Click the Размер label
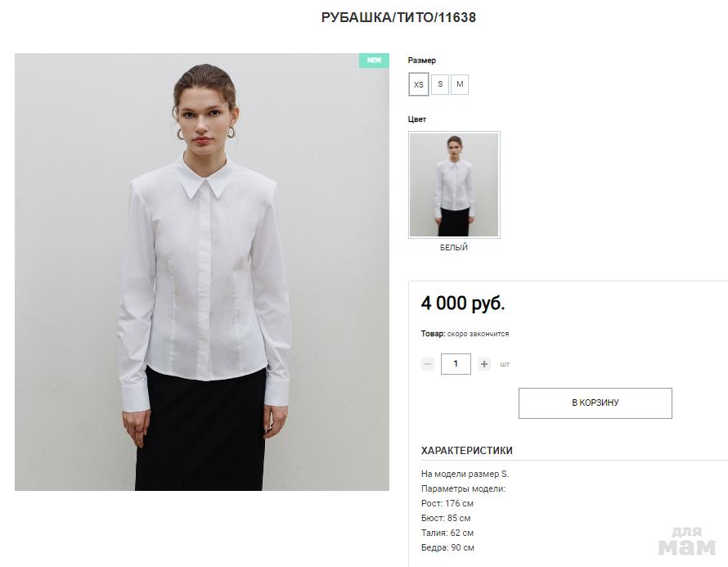The image size is (728, 567). [x=421, y=61]
